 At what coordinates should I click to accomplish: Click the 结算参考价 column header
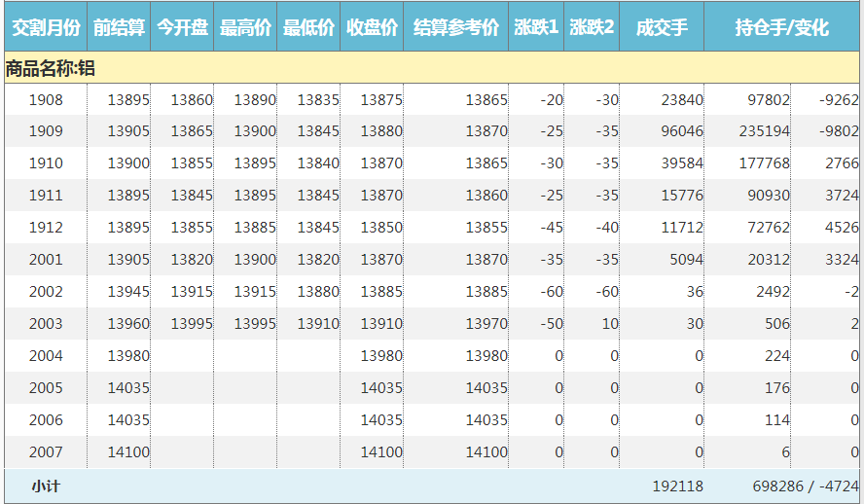click(x=455, y=27)
